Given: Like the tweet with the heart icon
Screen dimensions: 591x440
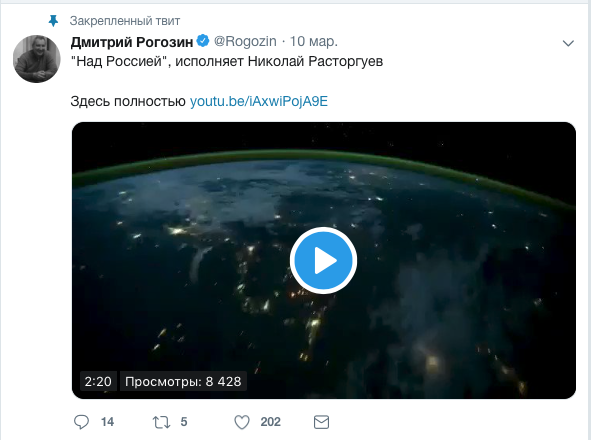Looking at the screenshot, I should coord(242,422).
